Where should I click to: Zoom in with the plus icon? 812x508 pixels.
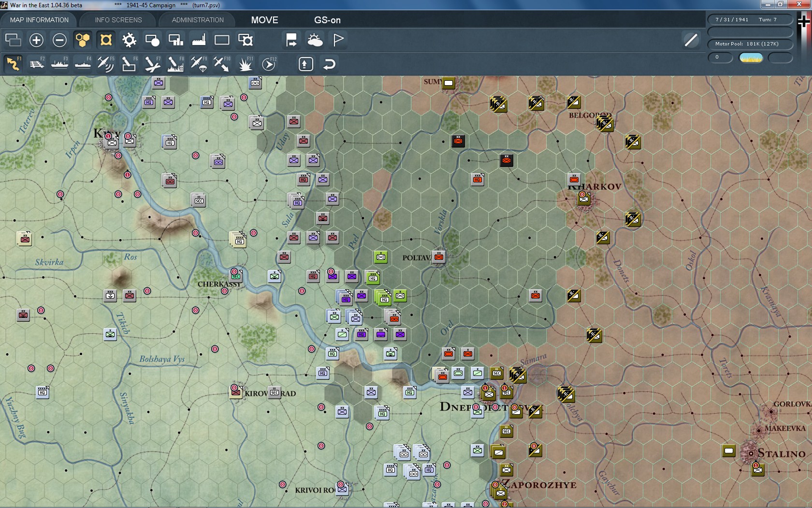pyautogui.click(x=36, y=40)
